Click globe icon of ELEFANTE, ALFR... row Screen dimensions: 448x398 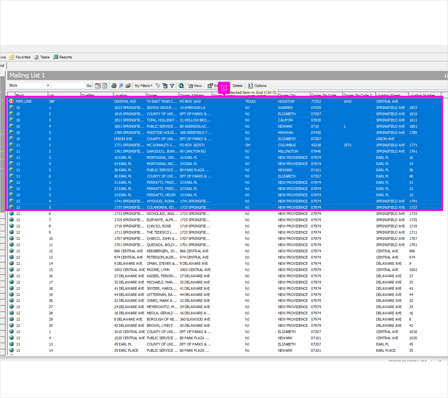click(x=11, y=220)
